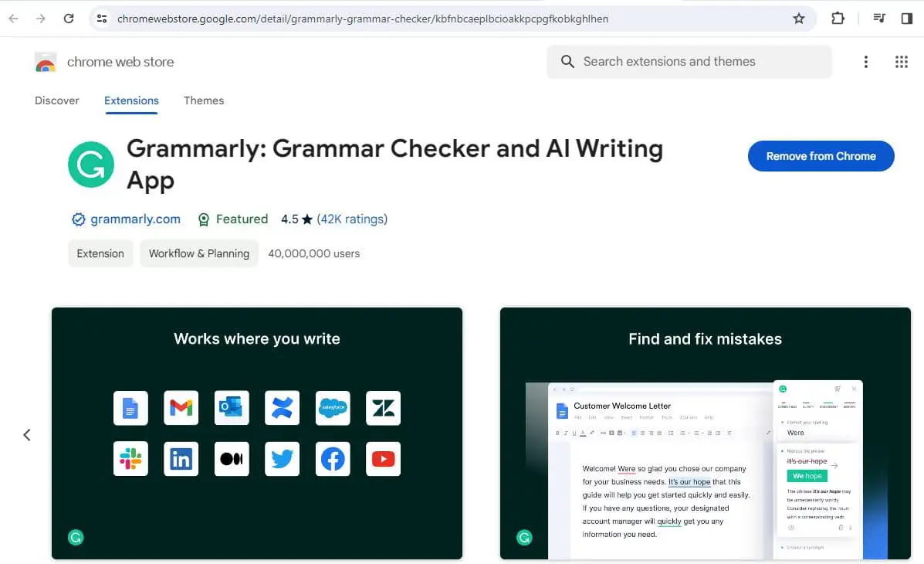Click the Grammarly extension logo icon
This screenshot has width=924, height=564.
[90, 164]
